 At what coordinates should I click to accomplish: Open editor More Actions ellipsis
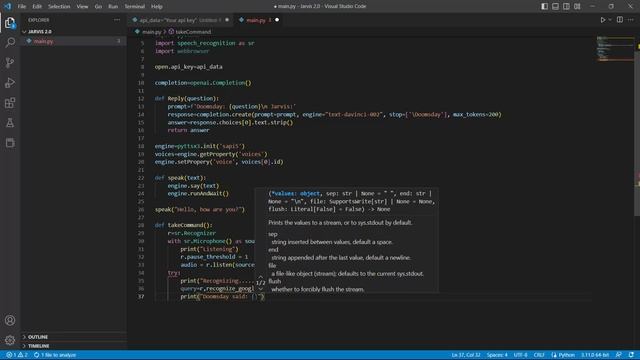(631, 20)
